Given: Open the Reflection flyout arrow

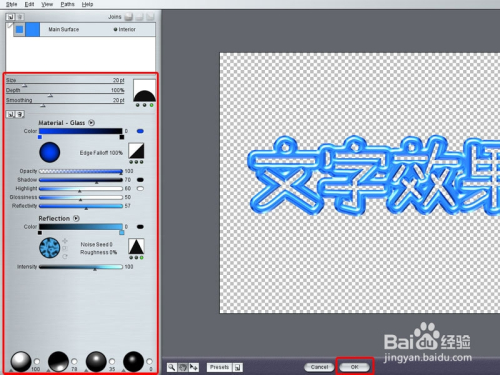Looking at the screenshot, I should click(x=76, y=218).
